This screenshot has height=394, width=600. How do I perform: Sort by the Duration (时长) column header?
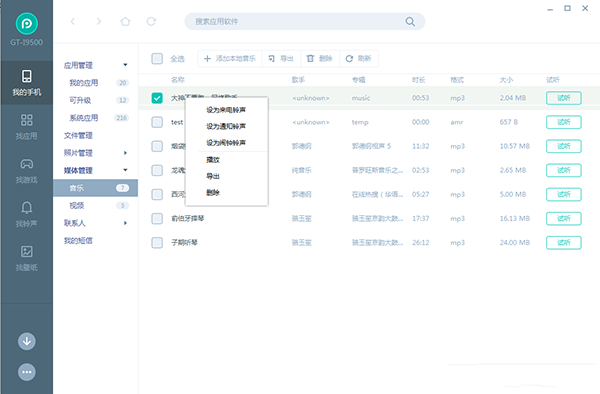419,80
